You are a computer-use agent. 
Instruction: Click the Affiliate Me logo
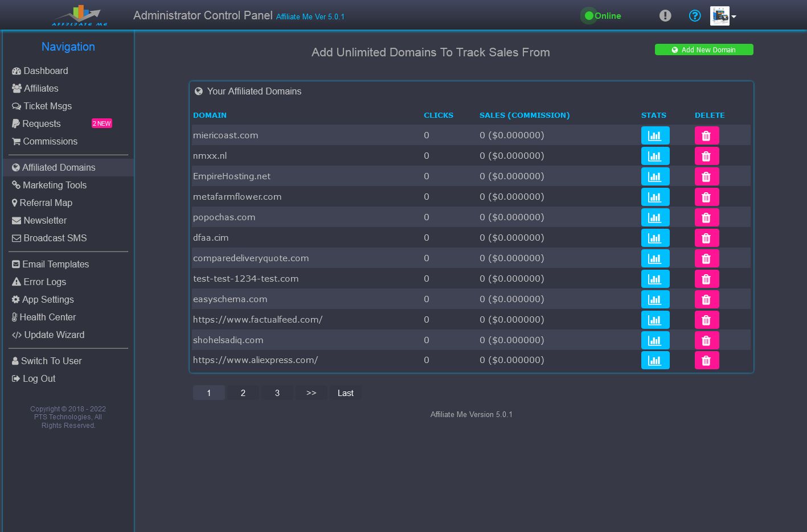click(x=79, y=15)
